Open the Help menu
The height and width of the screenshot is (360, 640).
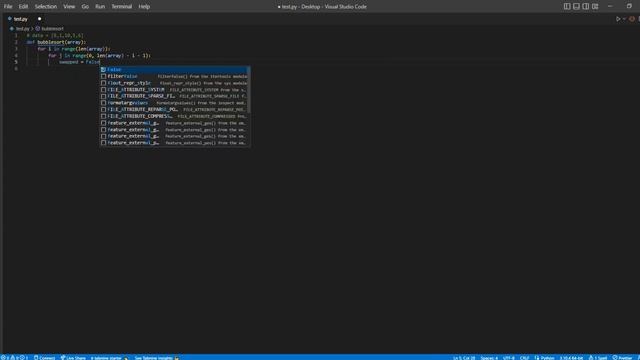[144, 7]
